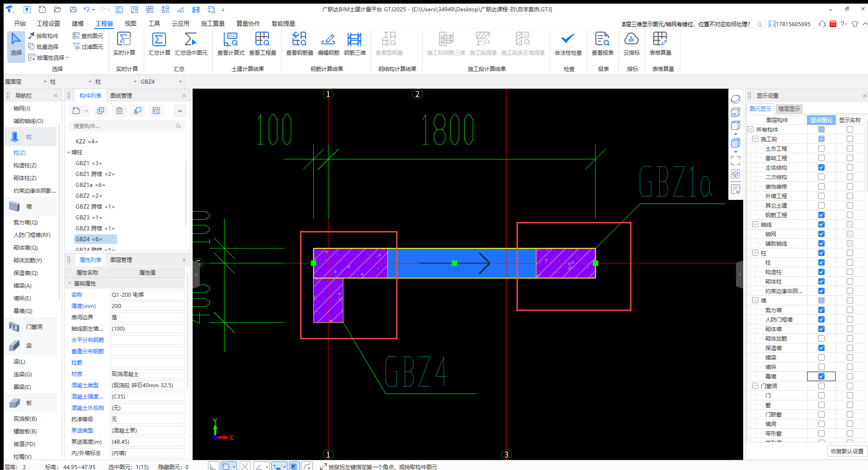Collapse 门窗洞 layer group
Viewport: 868px width, 470px height.
[x=755, y=386]
